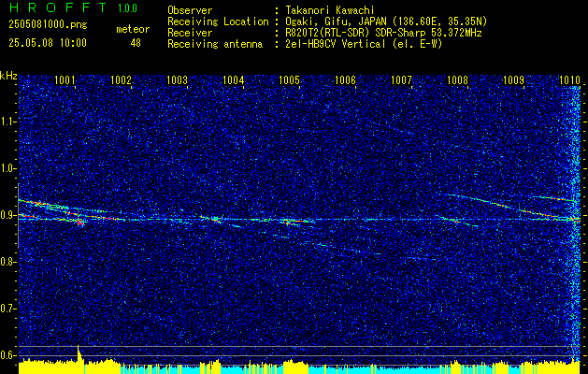Click the timestamp 25.05.08 10:00
This screenshot has height=374, width=588.
[x=48, y=43]
